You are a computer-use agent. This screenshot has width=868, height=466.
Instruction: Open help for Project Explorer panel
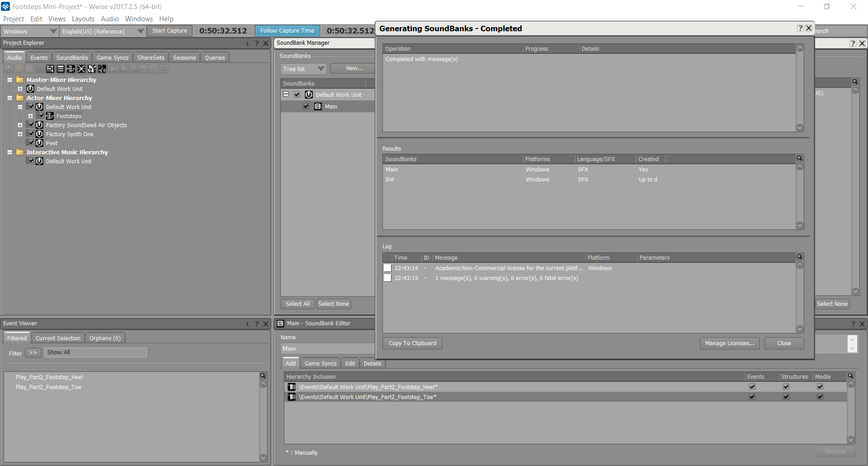click(256, 43)
